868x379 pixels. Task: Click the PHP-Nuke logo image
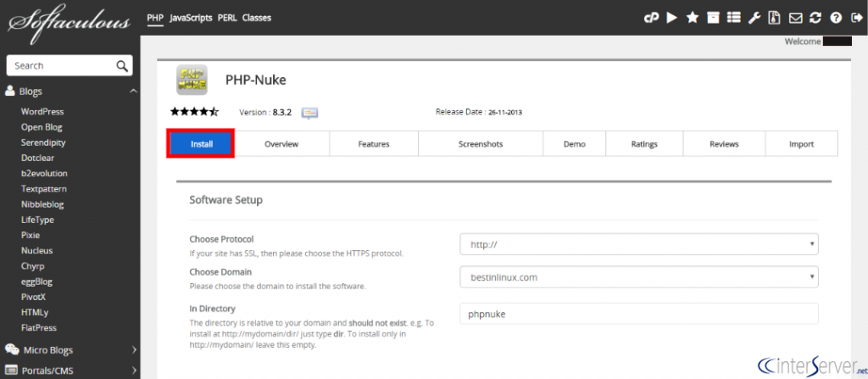coord(192,80)
